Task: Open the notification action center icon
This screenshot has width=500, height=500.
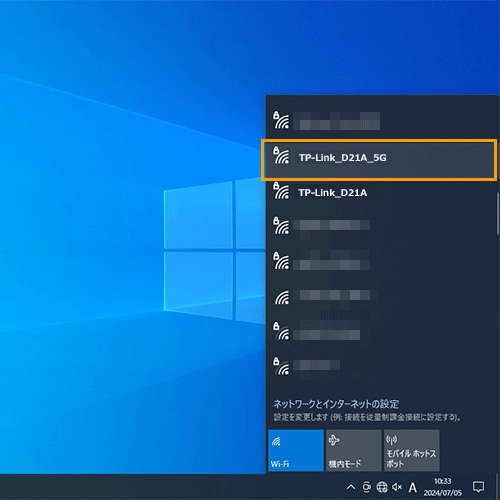Action: pos(479,487)
